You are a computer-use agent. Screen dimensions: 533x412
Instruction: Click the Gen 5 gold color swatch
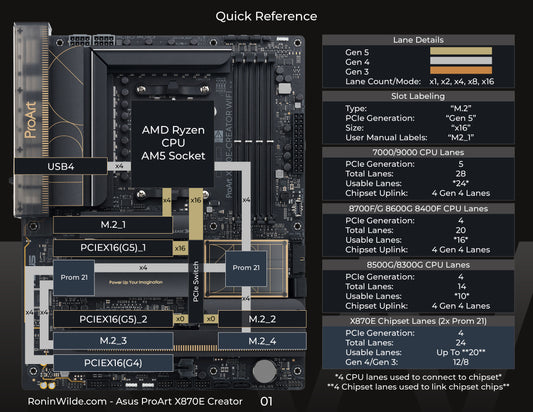click(x=461, y=51)
